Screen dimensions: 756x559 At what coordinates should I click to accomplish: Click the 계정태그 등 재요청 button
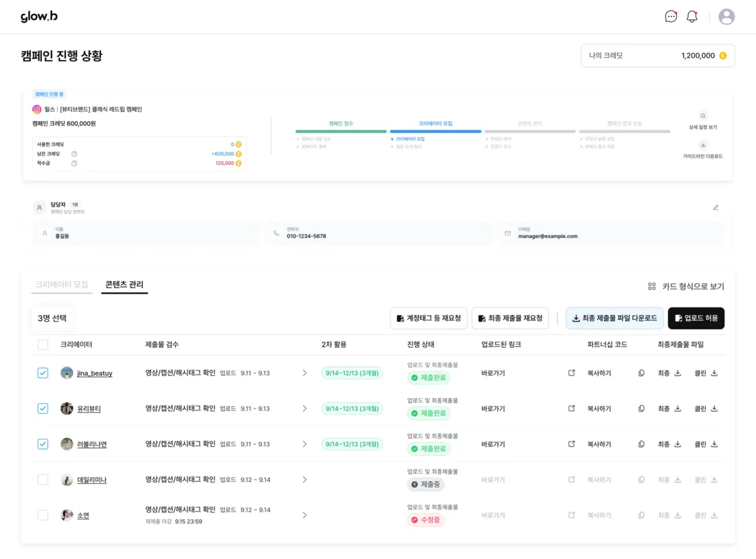tap(429, 318)
